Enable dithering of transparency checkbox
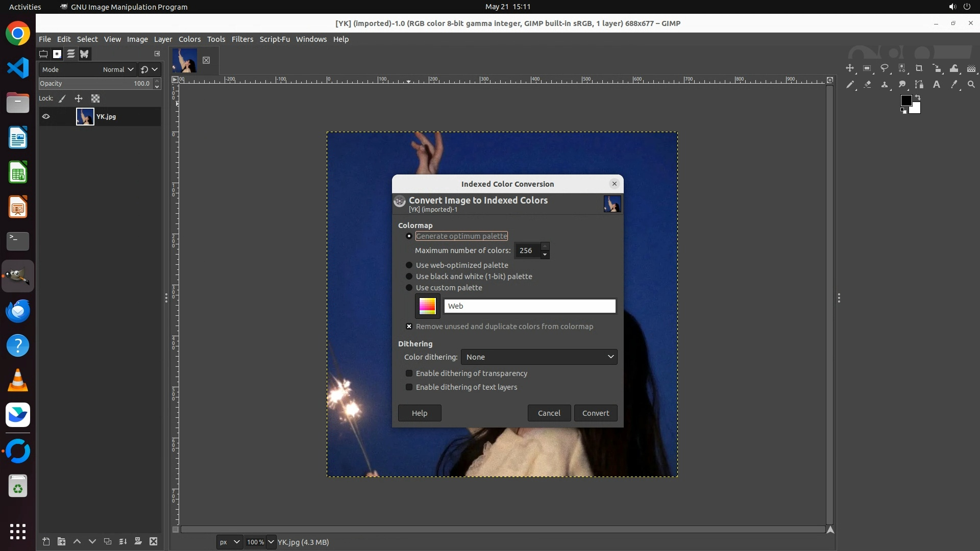 click(409, 373)
